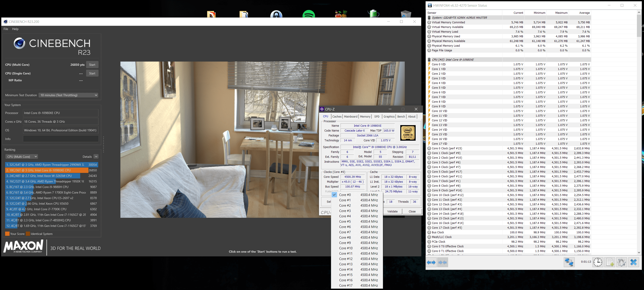Open the pineapple cocktail desktop icon
Image resolution: width=644 pixels, height=290 pixels.
pyautogui.click(x=341, y=14)
